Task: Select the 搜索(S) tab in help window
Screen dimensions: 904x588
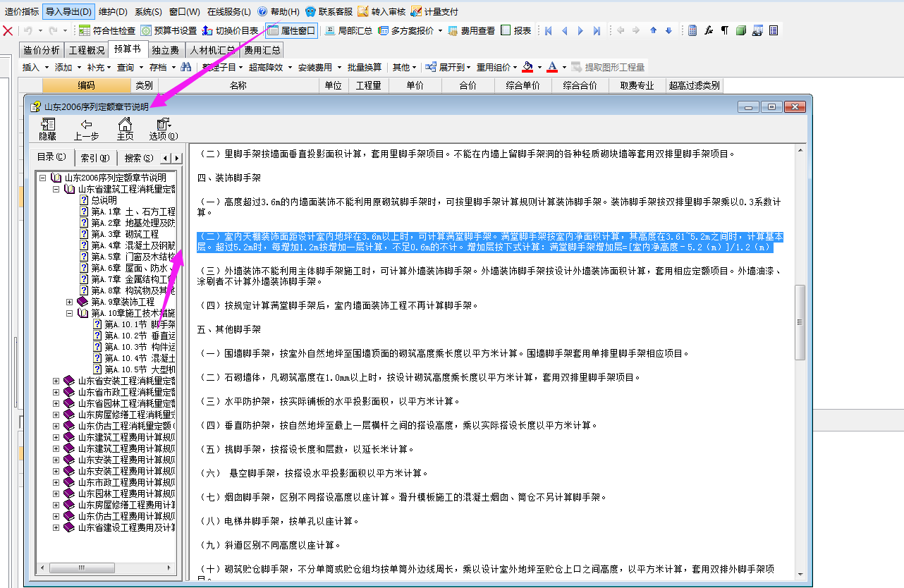Action: tap(138, 158)
